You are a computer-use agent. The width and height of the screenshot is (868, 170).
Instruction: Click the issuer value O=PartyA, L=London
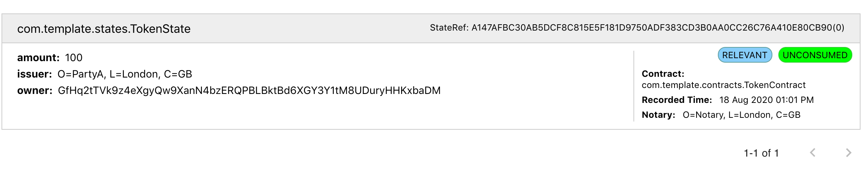125,74
